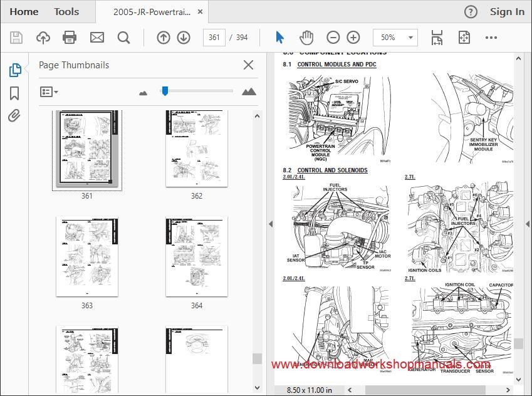
Task: Click the Find text magnifier icon
Action: 123,38
